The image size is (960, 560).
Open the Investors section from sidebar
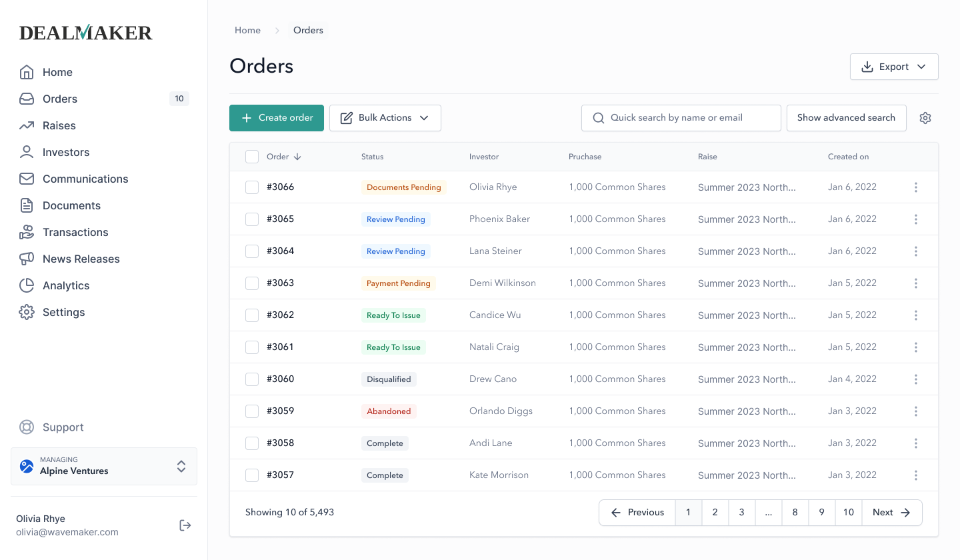26,152
